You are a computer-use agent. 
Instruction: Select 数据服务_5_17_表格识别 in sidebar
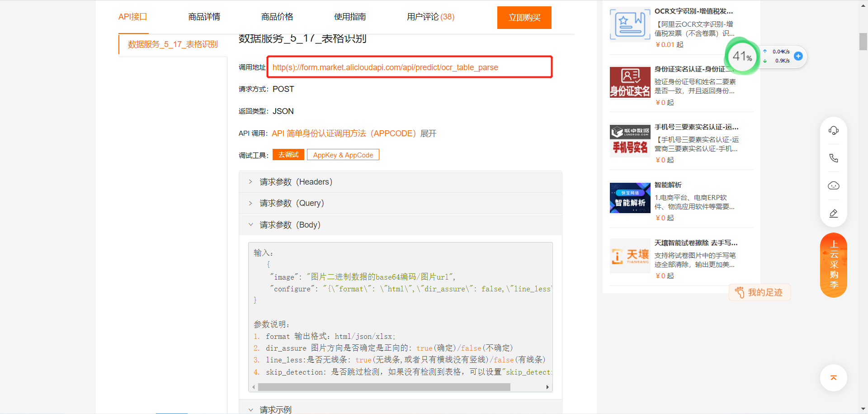click(x=173, y=44)
